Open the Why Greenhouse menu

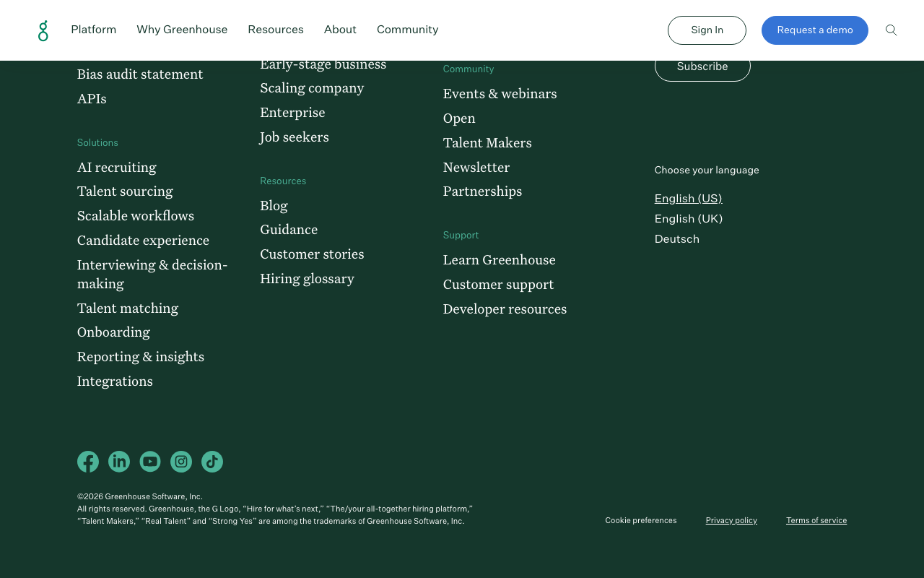pyautogui.click(x=182, y=30)
